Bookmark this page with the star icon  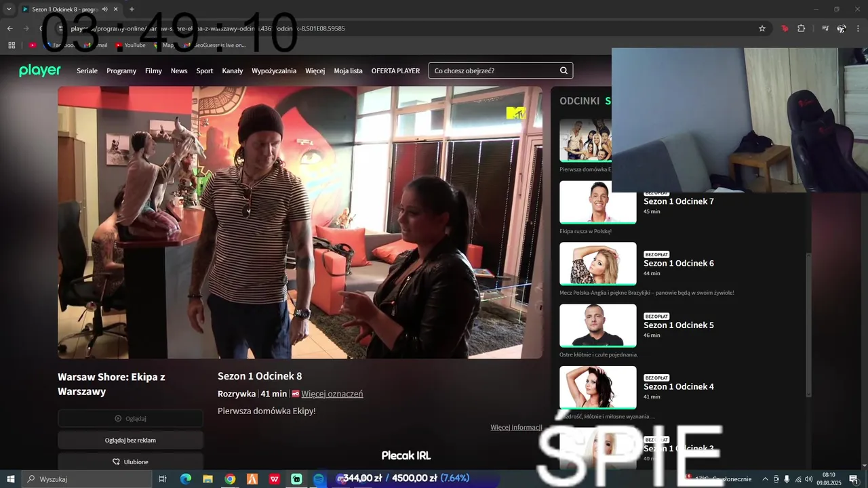click(762, 28)
